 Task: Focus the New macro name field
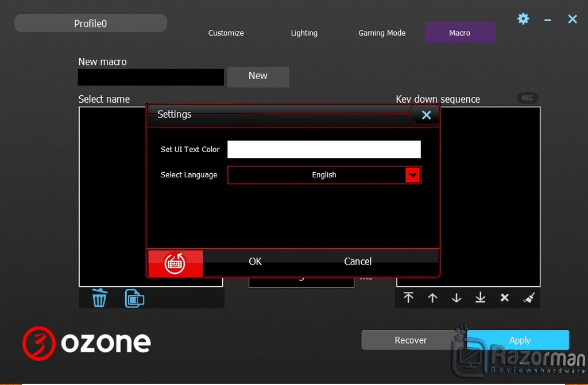[151, 77]
